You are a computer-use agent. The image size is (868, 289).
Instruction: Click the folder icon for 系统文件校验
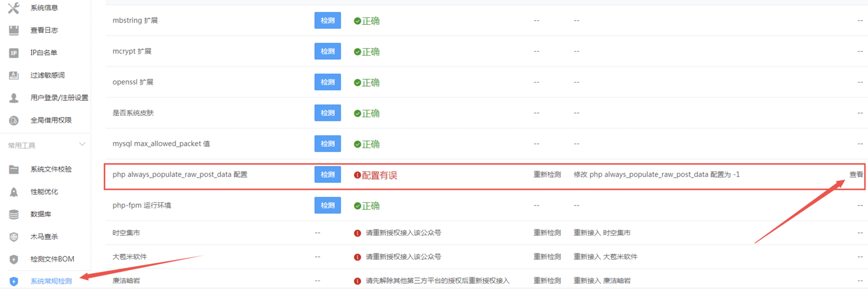13,169
